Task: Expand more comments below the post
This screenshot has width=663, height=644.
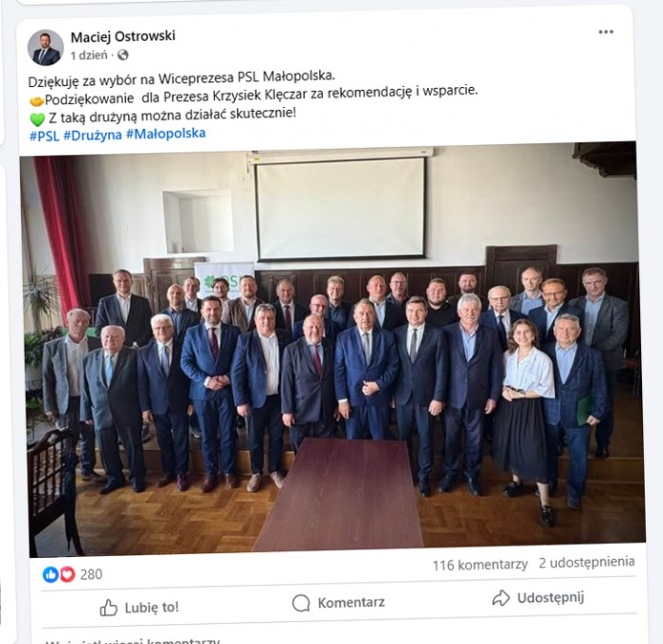Action: click(133, 641)
